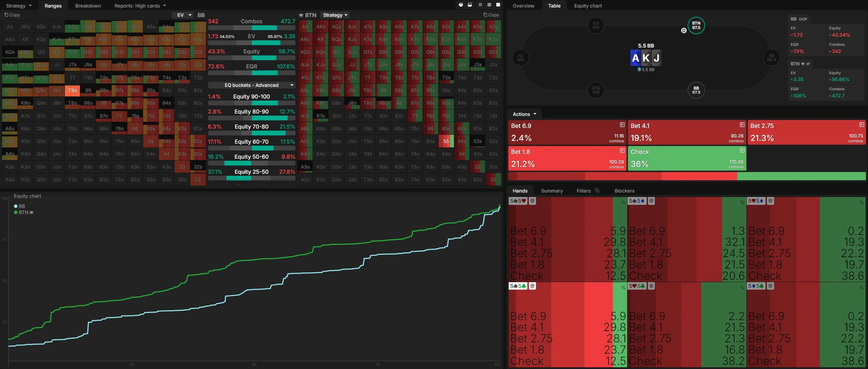Open details icon on Bet 4.1 card
868x369 pixels.
(x=742, y=124)
